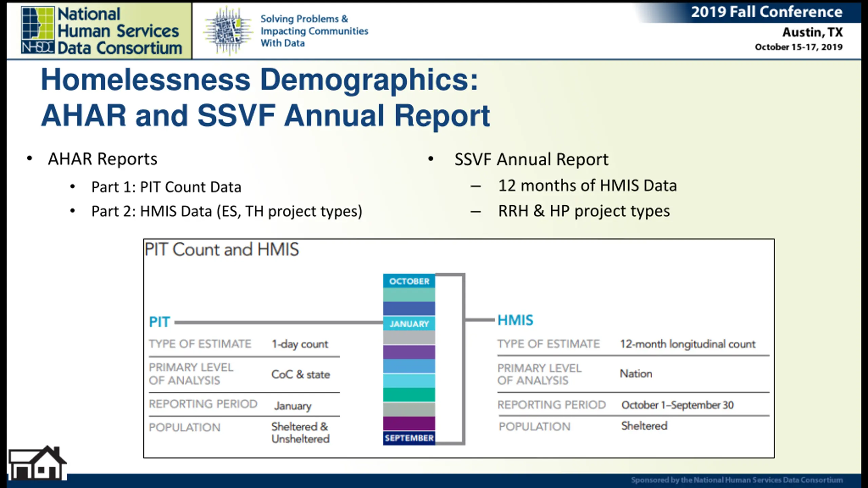Screen dimensions: 868x488
Task: Select 'Part 1: PIT Count Data' bullet
Action: tap(166, 187)
